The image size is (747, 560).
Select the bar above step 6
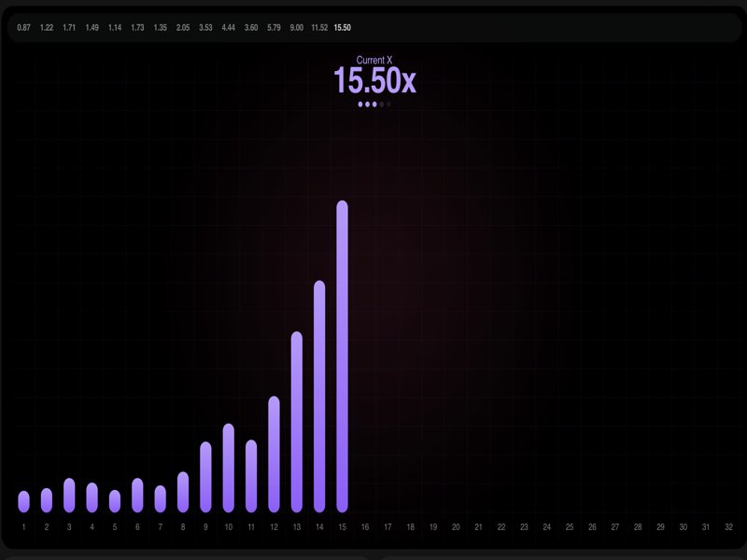pyautogui.click(x=137, y=496)
